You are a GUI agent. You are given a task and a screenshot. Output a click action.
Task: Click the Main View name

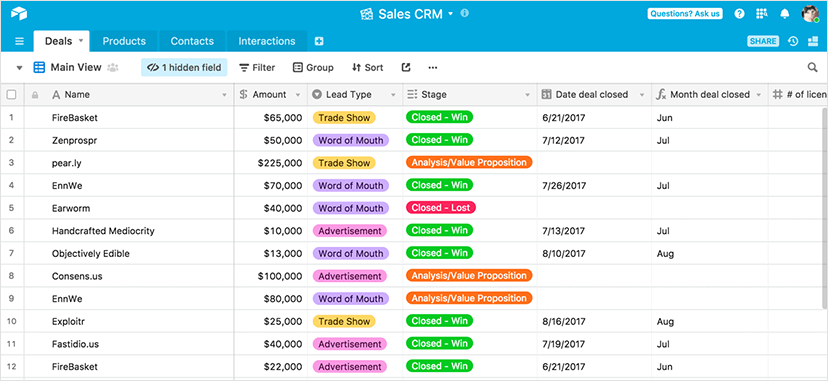click(x=76, y=68)
